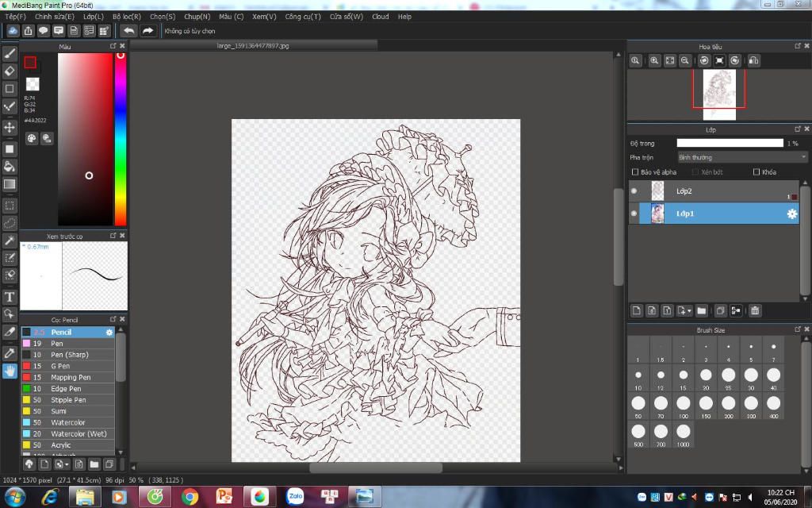Select the Lasso tool
This screenshot has width=812, height=508.
pyautogui.click(x=10, y=223)
